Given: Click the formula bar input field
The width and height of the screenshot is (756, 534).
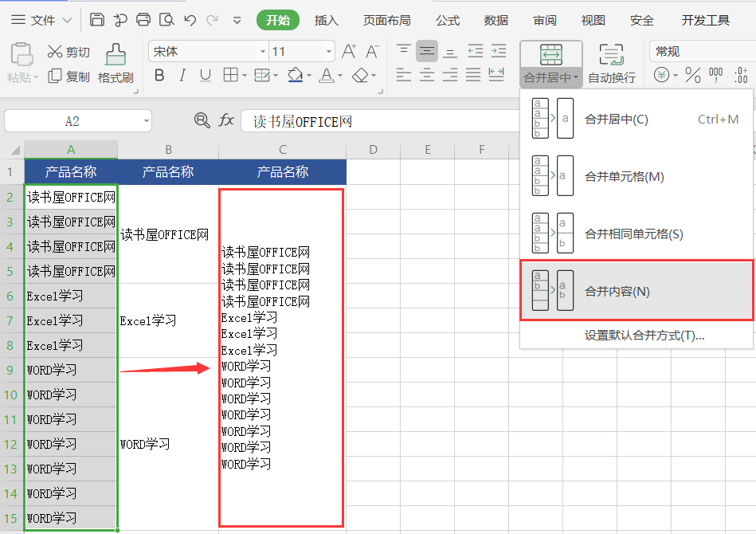Looking at the screenshot, I should pos(381,121).
